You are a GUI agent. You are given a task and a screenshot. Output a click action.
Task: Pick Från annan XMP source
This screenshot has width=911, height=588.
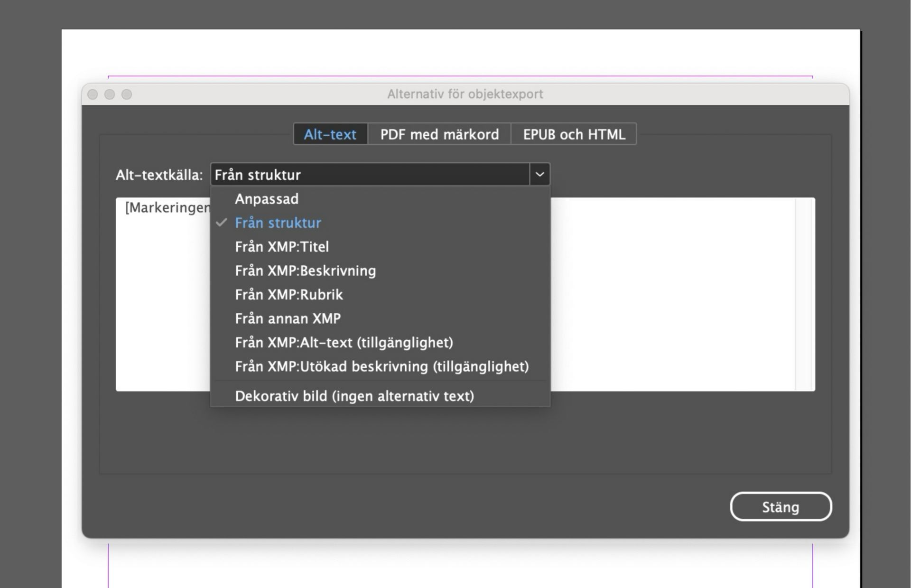click(288, 318)
